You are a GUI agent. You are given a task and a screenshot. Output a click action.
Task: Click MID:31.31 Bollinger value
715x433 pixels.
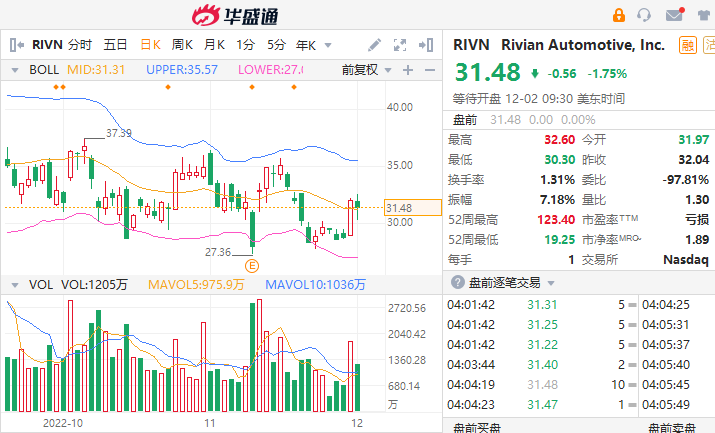click(x=96, y=70)
